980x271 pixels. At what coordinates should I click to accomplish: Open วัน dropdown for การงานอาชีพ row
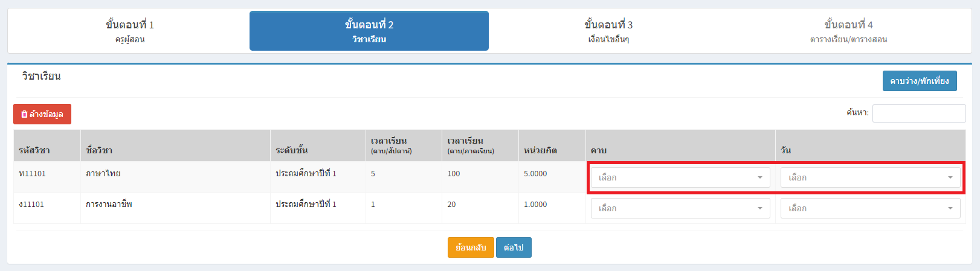870,208
